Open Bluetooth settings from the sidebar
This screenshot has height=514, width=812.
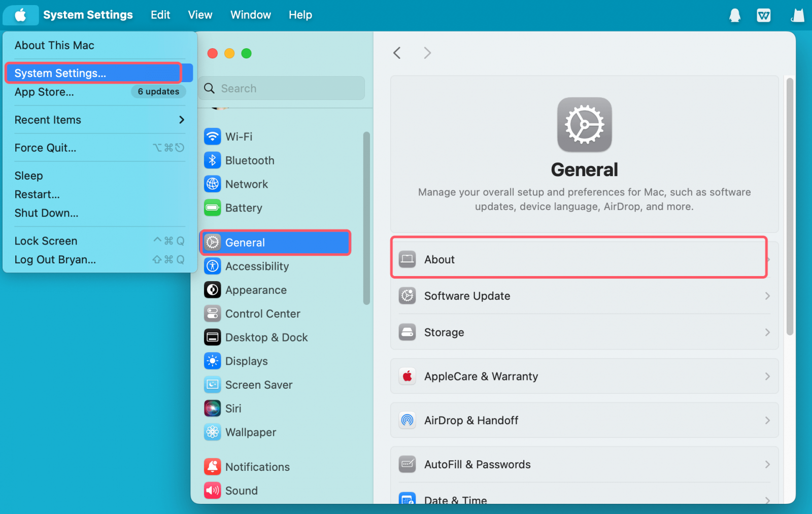pos(212,160)
